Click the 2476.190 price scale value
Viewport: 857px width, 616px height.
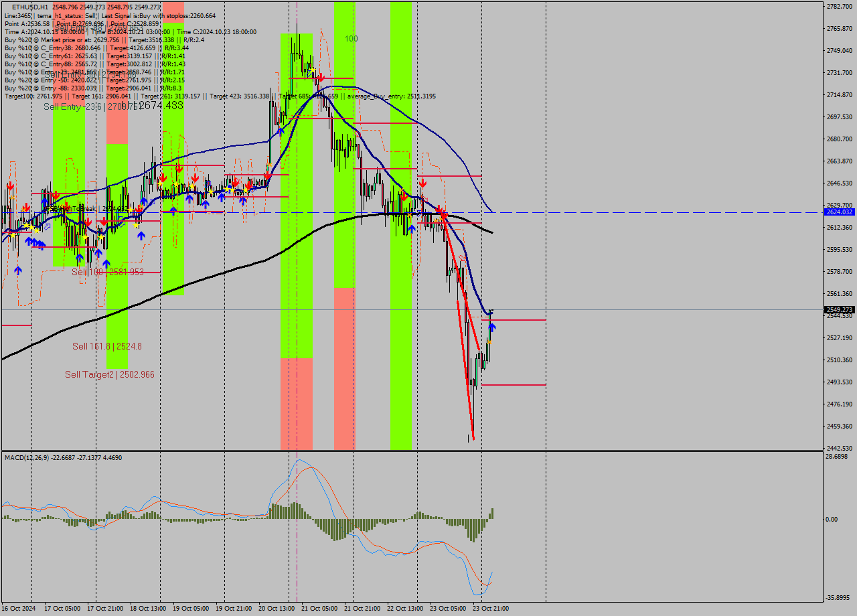(840, 404)
